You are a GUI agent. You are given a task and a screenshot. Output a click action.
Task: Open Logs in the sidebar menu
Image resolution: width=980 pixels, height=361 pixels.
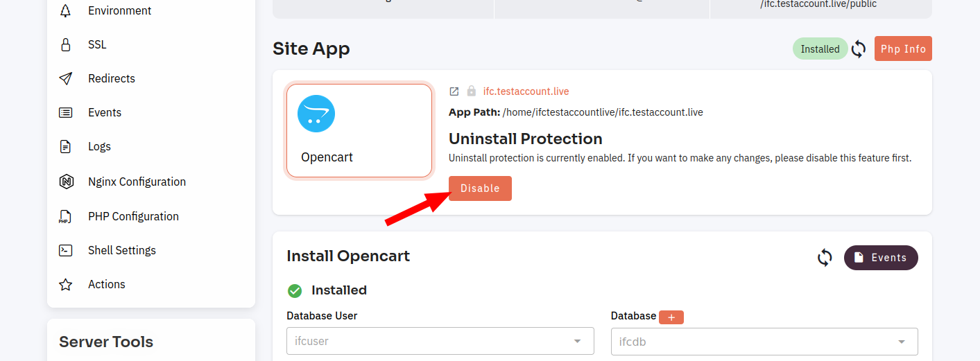[99, 146]
